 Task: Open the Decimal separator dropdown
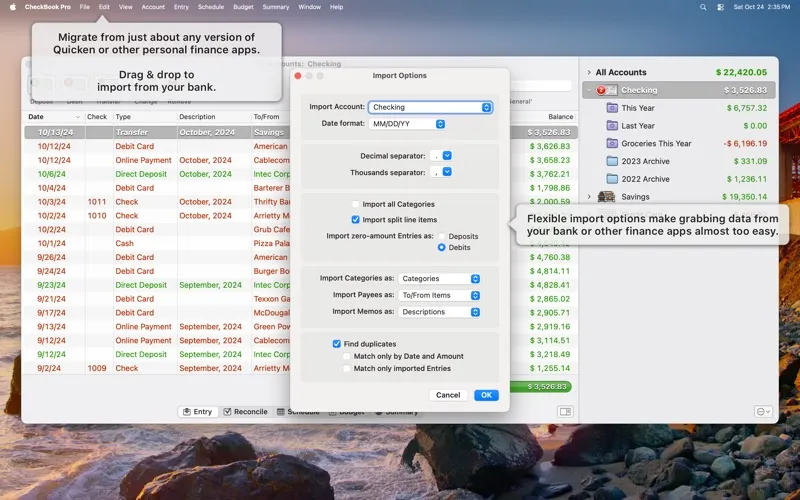click(441, 156)
